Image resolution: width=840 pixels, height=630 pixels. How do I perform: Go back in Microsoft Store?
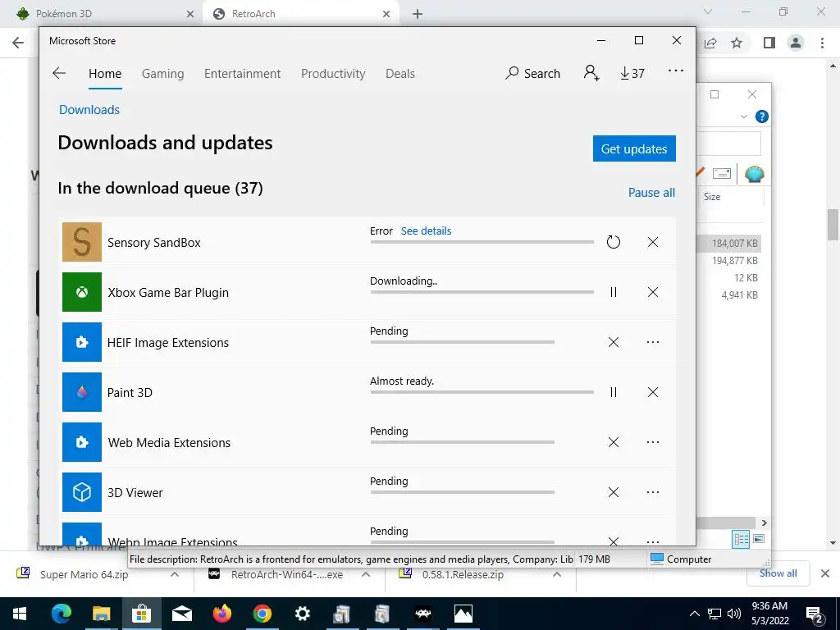click(59, 73)
